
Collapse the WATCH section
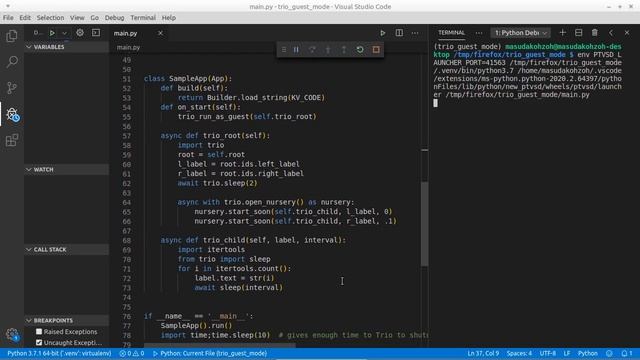(67, 169)
